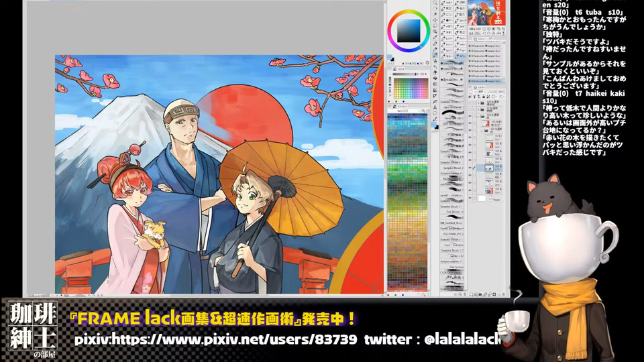Toggle eye of layer just below highlighted layer

[x=470, y=175]
